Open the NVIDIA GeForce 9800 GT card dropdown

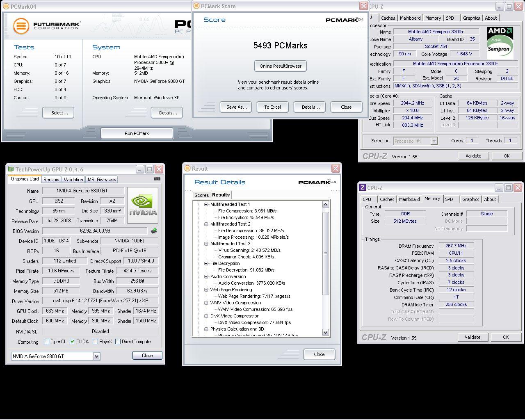tap(96, 356)
